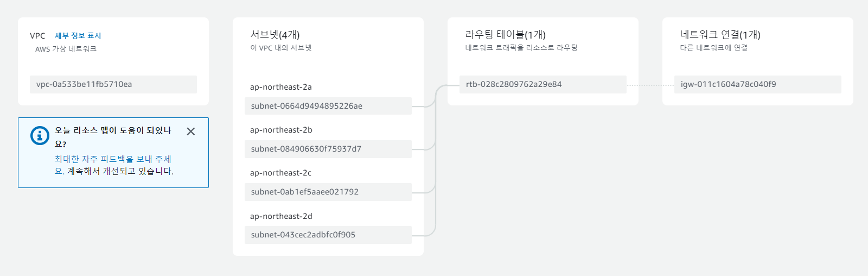
Task: Select subnet-0664d9494895226ae
Action: [328, 106]
